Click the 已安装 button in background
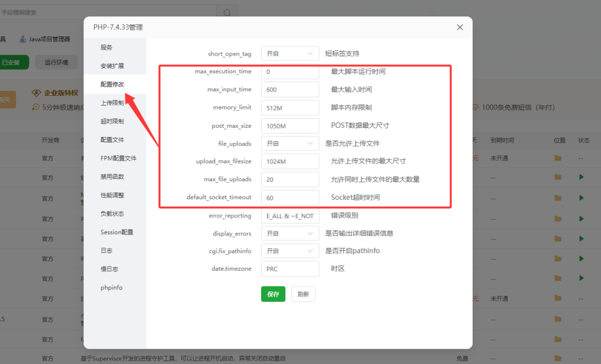 (14, 62)
